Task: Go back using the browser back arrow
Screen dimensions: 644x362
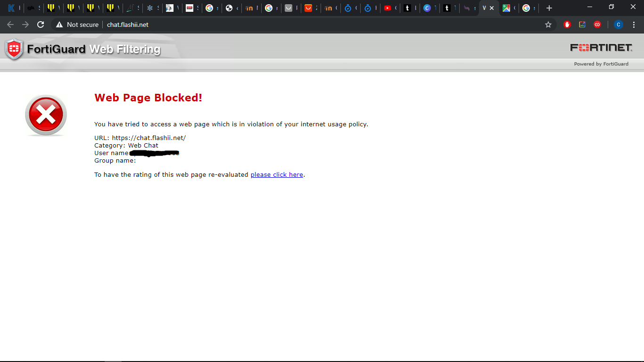Action: point(10,25)
